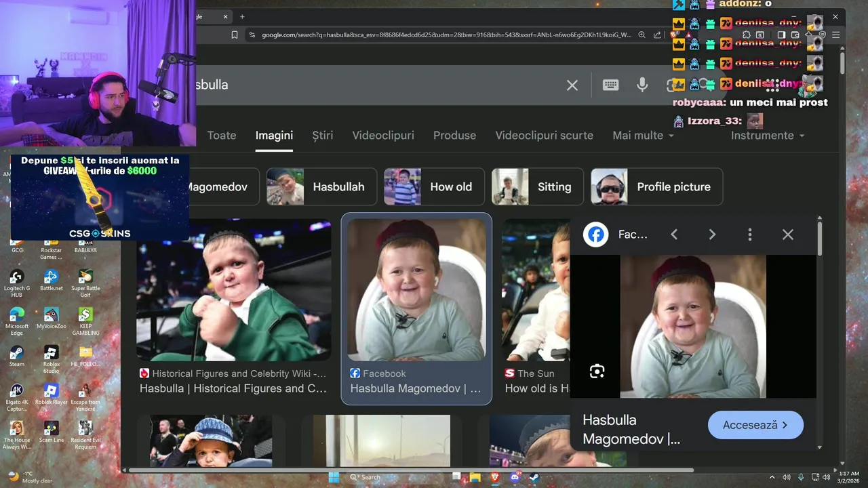Select the Hasbullah suggestion chip
868x488 pixels.
pyautogui.click(x=321, y=186)
